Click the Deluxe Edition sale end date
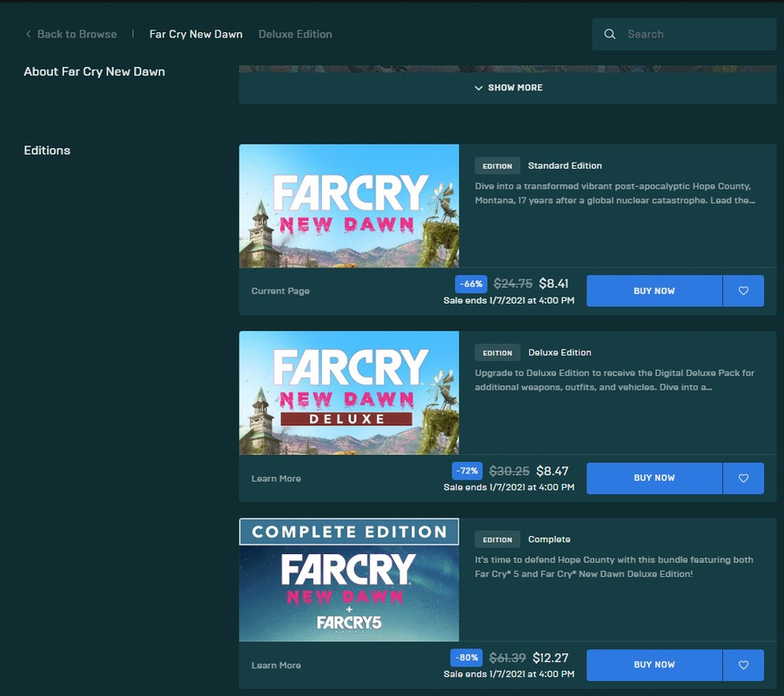The width and height of the screenshot is (784, 696). point(509,487)
